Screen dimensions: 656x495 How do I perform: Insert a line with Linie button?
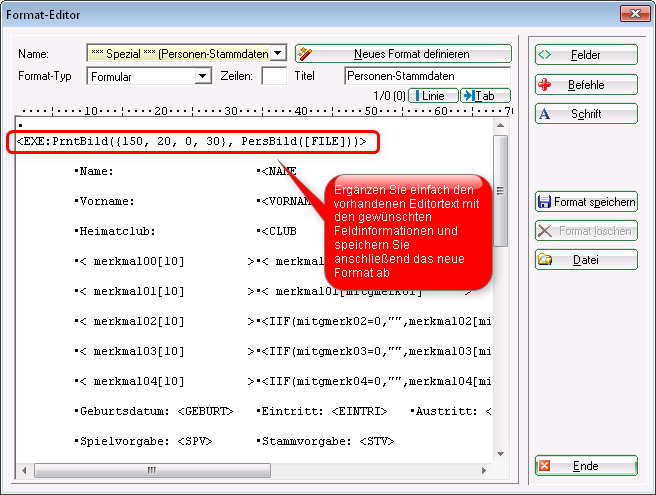point(433,96)
